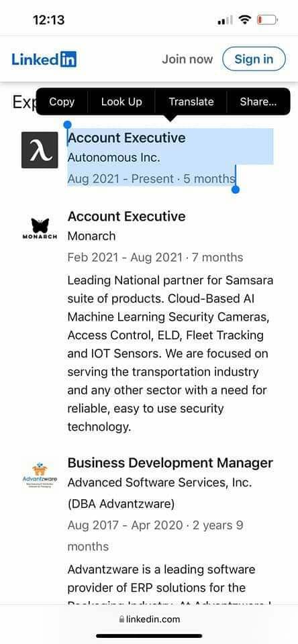Choose Look Up from the selection menu

pyautogui.click(x=121, y=102)
